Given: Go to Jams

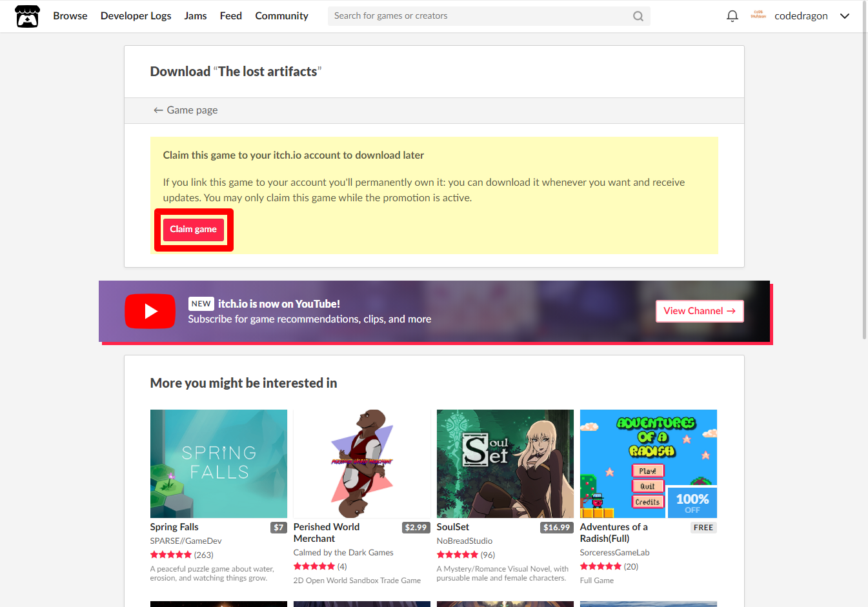Looking at the screenshot, I should pos(196,16).
